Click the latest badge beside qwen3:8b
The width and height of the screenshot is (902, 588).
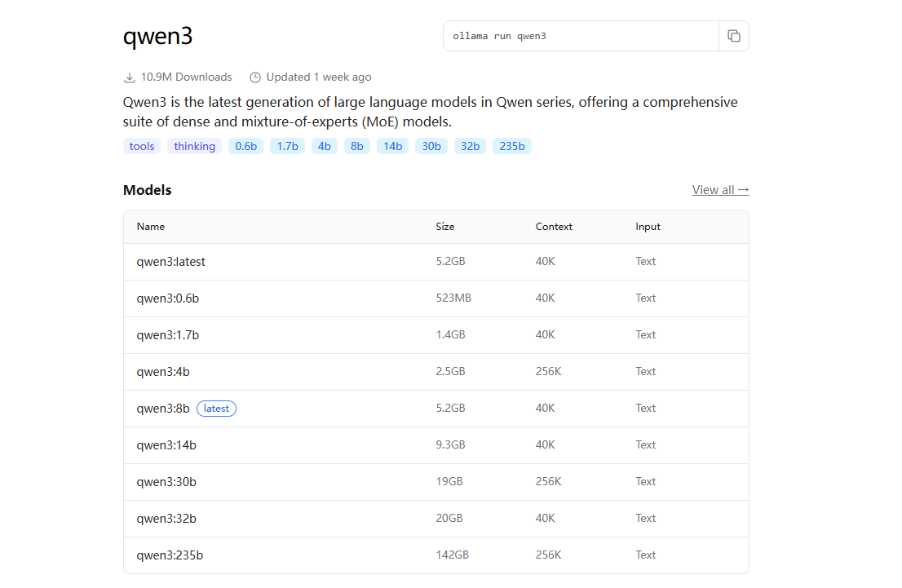[x=216, y=409]
